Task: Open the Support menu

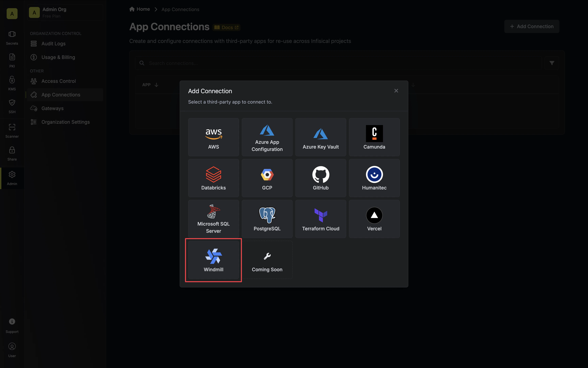Action: (x=12, y=326)
